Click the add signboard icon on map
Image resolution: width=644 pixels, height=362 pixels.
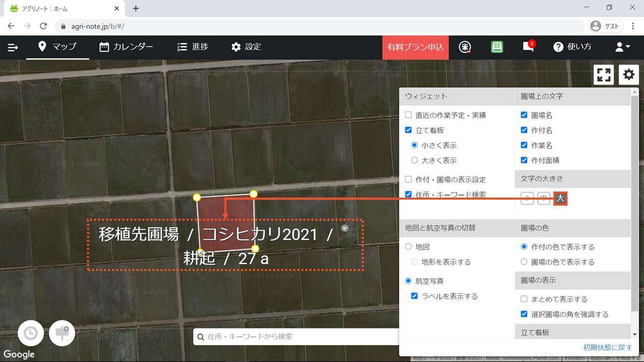pos(62,333)
